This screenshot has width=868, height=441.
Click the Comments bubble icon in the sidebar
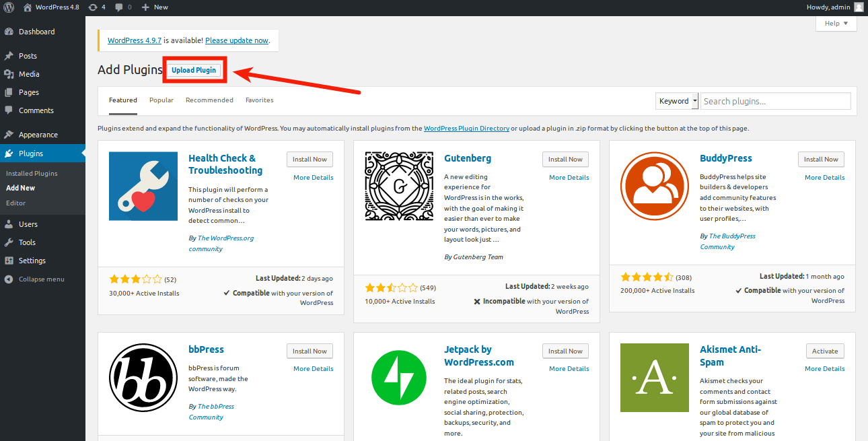pyautogui.click(x=9, y=110)
